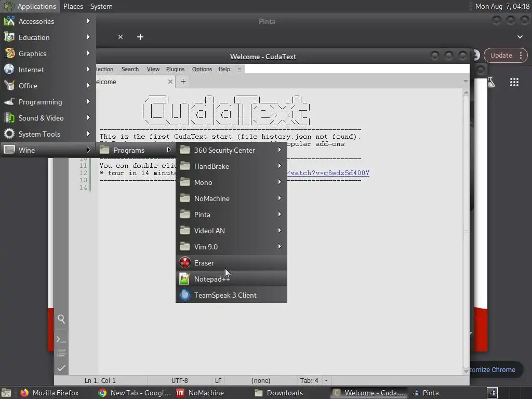Open CudaText View menu
The height and width of the screenshot is (399, 532).
pos(153,69)
